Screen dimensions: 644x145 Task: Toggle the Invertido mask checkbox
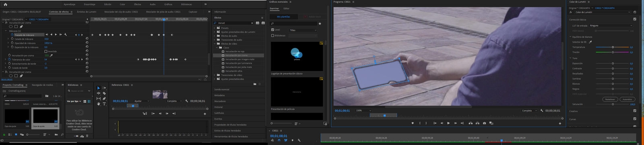[45, 52]
